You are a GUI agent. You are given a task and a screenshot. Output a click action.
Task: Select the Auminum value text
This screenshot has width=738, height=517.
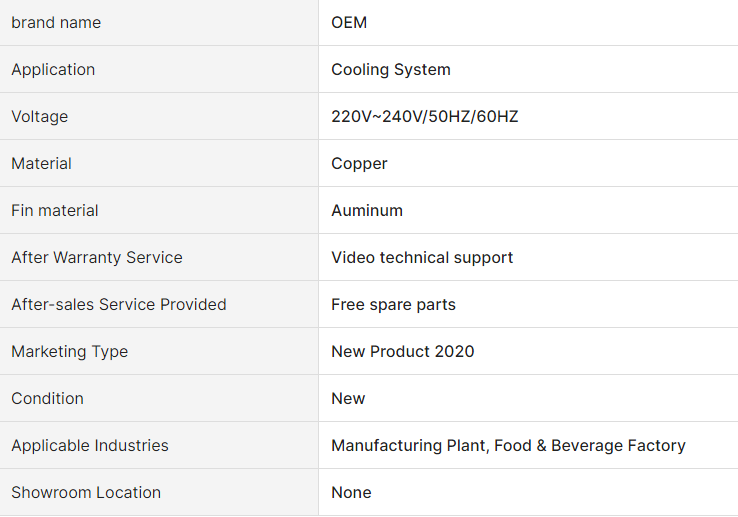(x=367, y=210)
